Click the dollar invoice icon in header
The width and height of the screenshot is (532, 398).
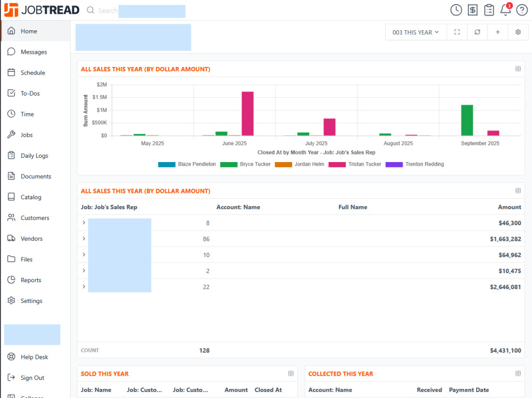tap(472, 10)
